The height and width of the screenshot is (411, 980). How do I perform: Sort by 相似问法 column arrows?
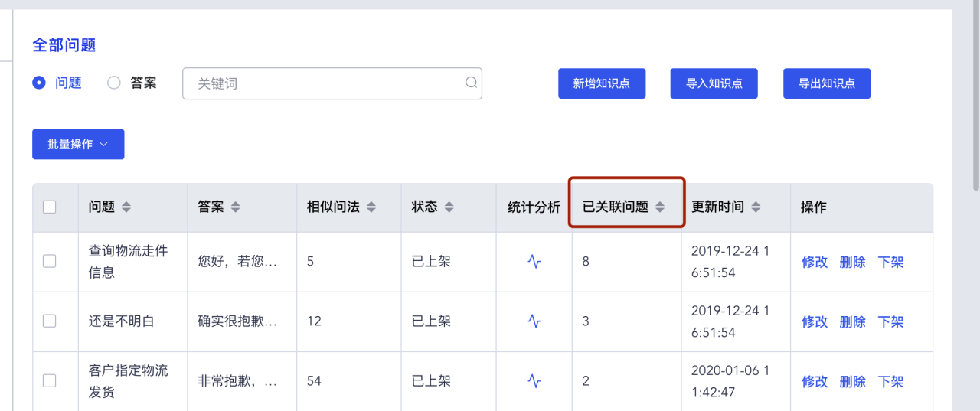tap(371, 207)
